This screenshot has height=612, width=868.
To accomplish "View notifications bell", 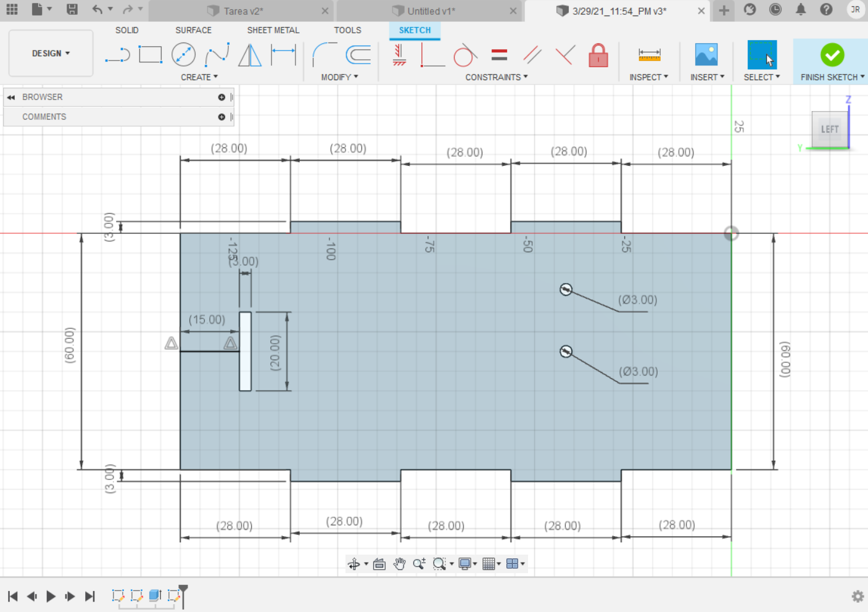I will pyautogui.click(x=801, y=9).
